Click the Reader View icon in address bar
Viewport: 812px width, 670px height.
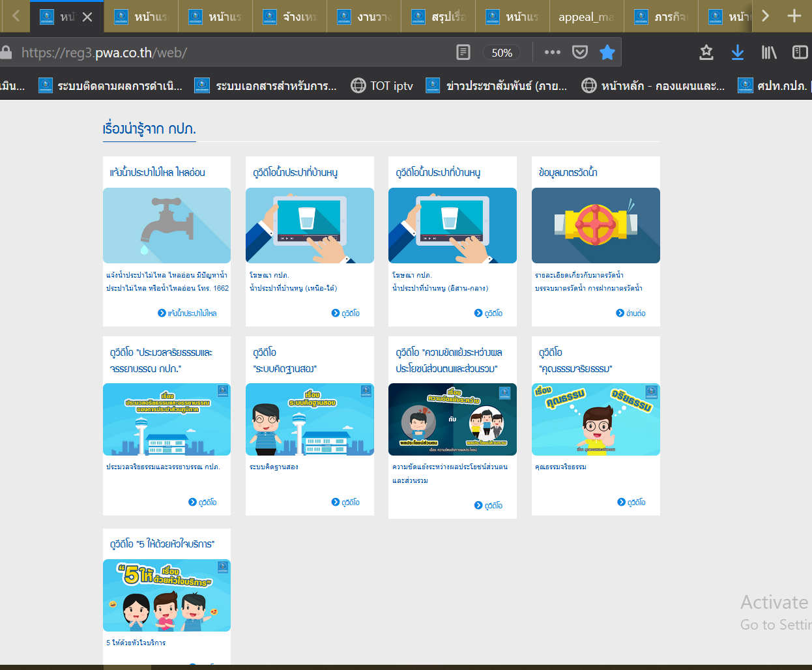coord(463,52)
